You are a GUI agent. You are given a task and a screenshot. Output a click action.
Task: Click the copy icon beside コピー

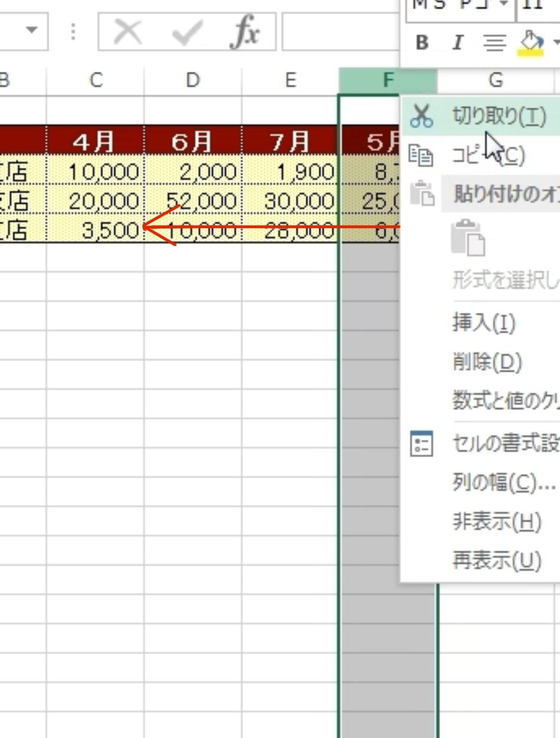421,155
